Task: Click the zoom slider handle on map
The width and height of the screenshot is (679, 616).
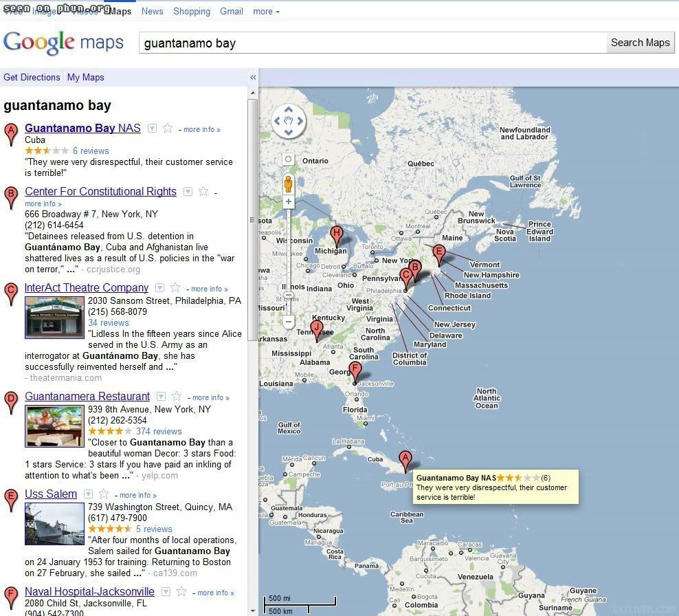Action: coord(289,296)
